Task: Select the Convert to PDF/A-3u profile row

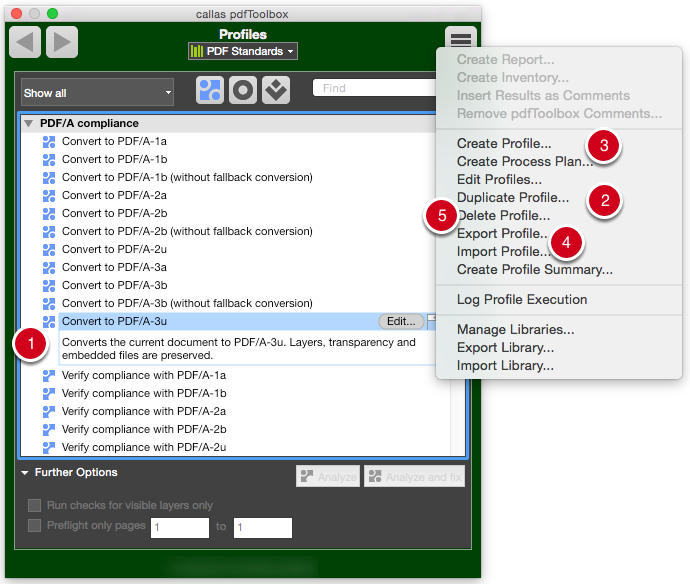Action: [x=247, y=322]
